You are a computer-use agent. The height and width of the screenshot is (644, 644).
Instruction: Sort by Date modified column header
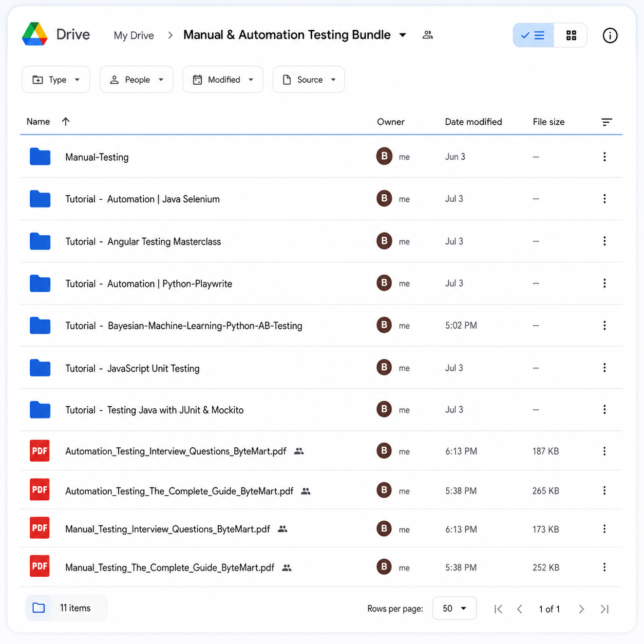coord(473,122)
